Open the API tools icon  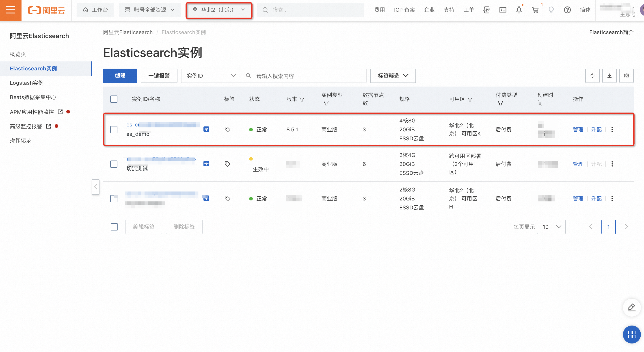tap(486, 10)
